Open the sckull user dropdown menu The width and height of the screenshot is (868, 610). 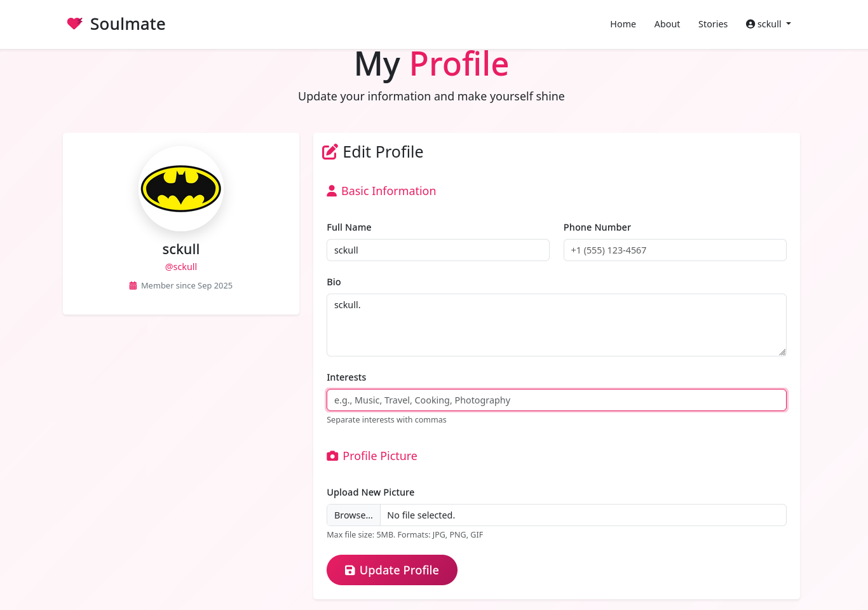[x=769, y=24]
